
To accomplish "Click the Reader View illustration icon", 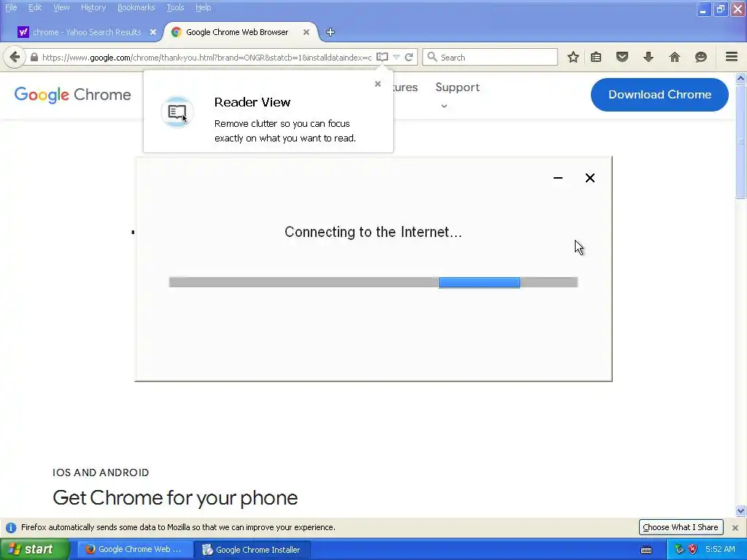I will (x=177, y=112).
